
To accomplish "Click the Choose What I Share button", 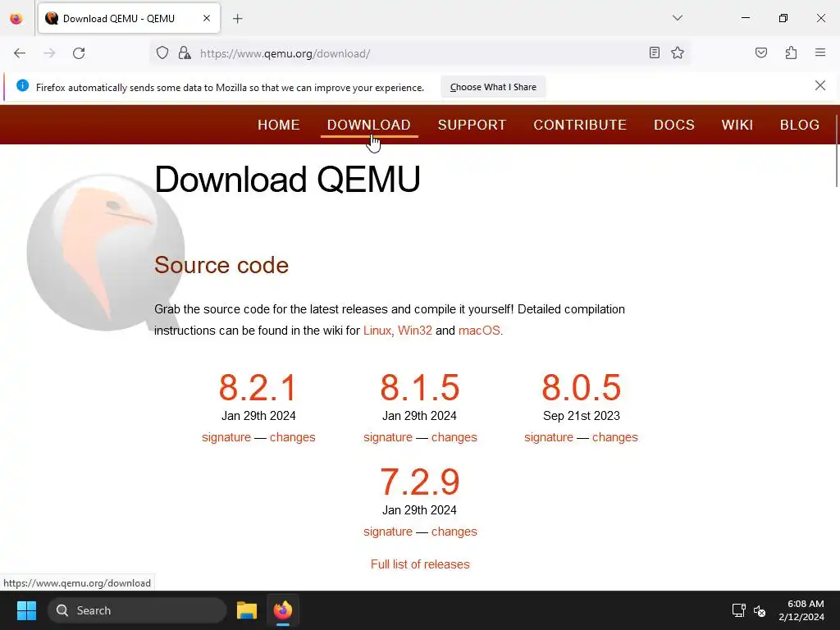I will click(x=493, y=87).
